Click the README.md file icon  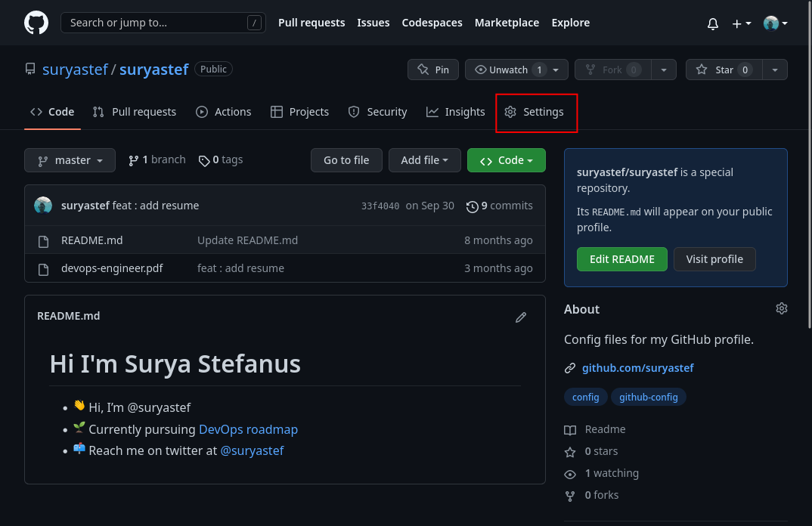point(44,241)
